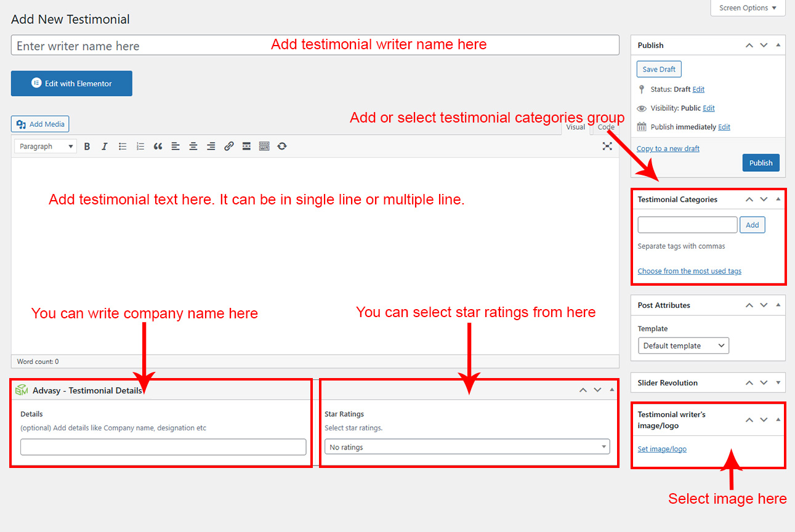Click the blue Publish button
Screen dimensions: 795x532
pos(761,163)
